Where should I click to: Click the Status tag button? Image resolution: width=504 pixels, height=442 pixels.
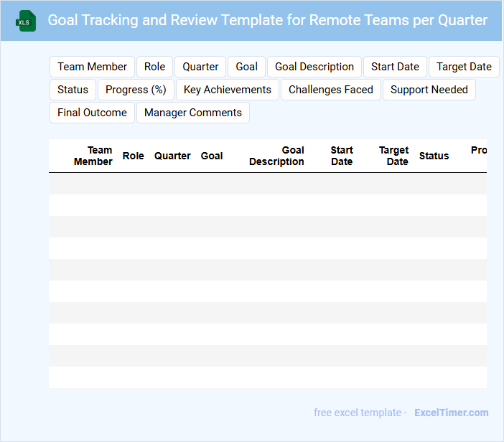pyautogui.click(x=73, y=90)
